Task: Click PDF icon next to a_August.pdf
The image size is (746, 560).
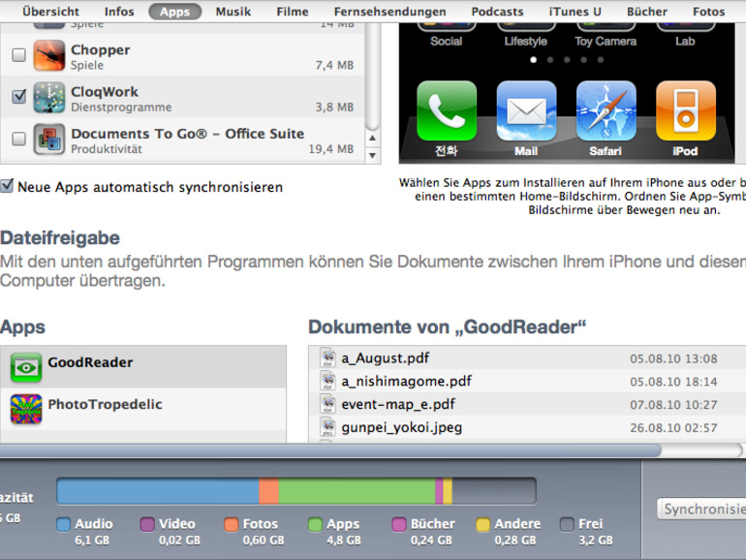Action: [x=327, y=358]
